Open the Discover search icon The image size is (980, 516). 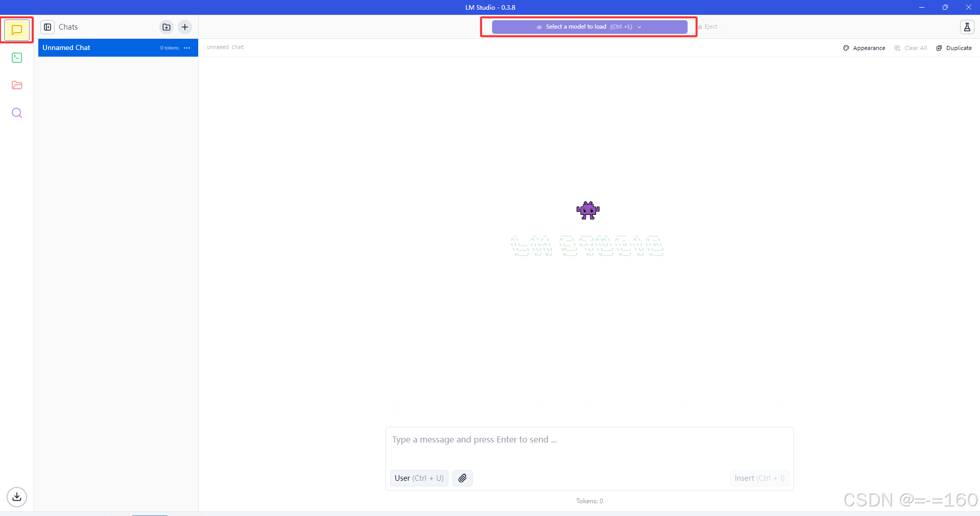click(17, 113)
